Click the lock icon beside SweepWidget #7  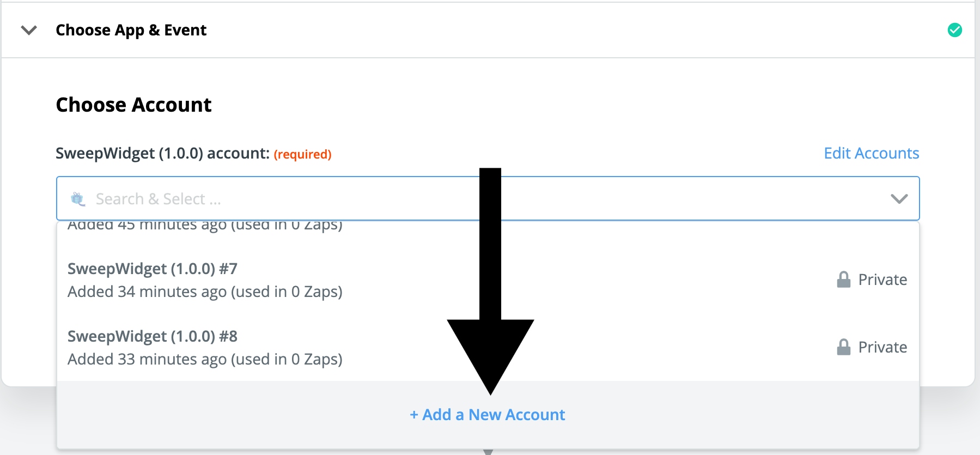click(x=843, y=280)
